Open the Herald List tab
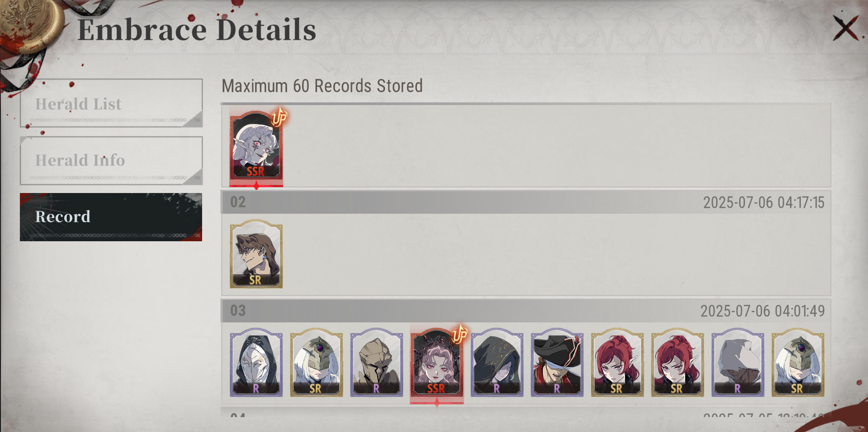The width and height of the screenshot is (868, 432). pos(111,103)
